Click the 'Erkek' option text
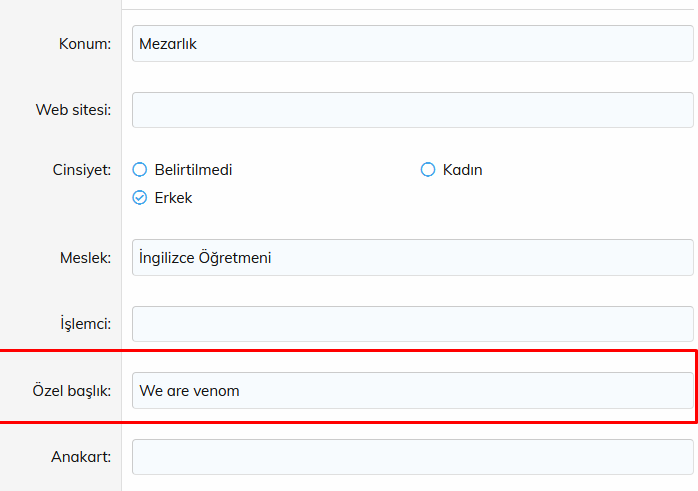 pos(173,198)
